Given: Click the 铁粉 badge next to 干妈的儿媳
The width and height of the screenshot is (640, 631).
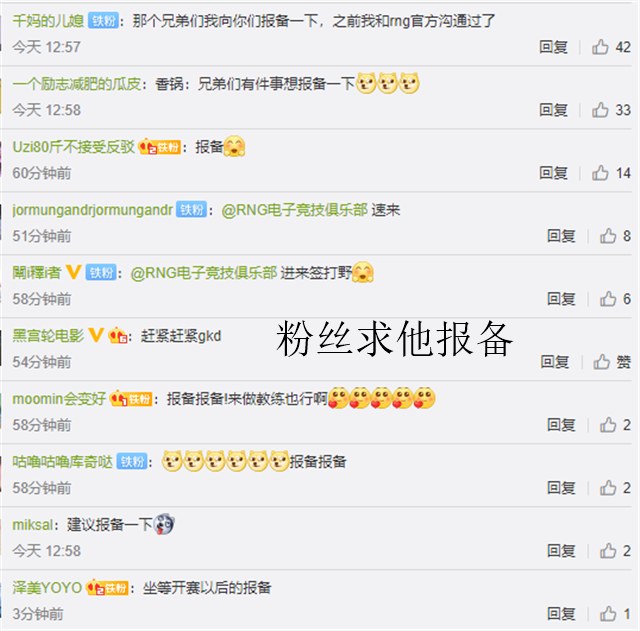Looking at the screenshot, I should (103, 20).
